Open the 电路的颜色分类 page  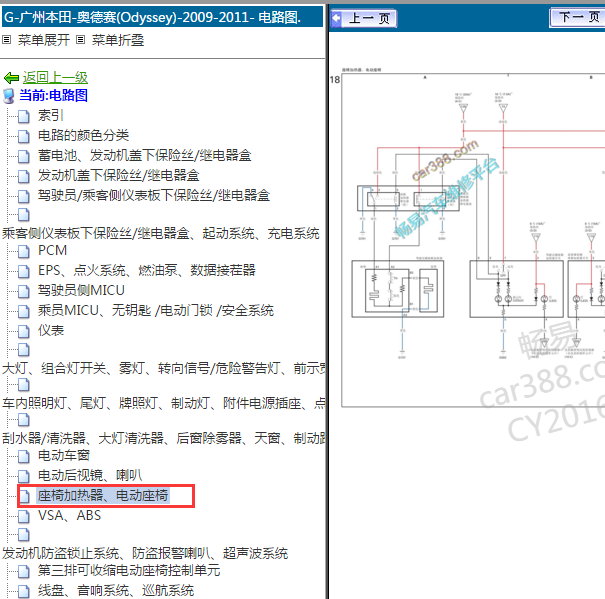tap(83, 135)
